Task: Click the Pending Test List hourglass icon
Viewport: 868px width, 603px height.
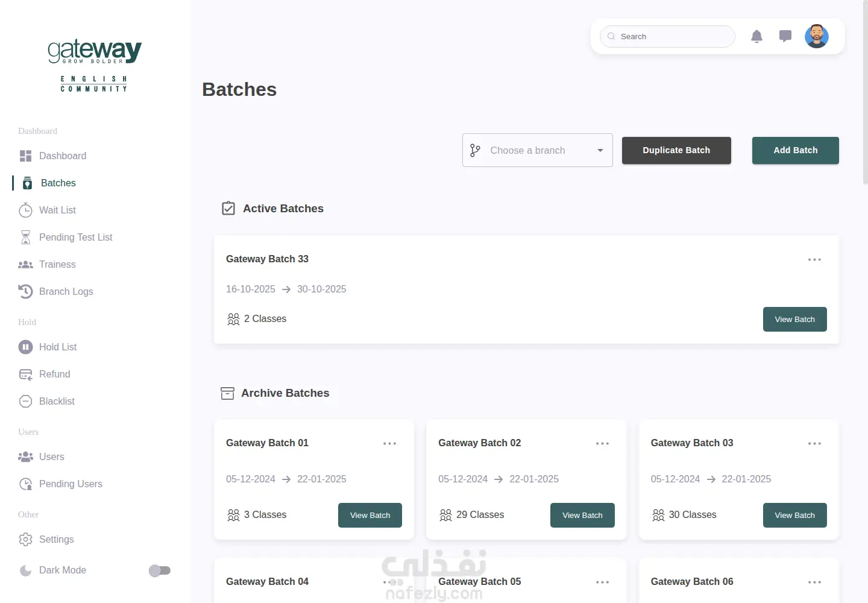Action: [25, 237]
